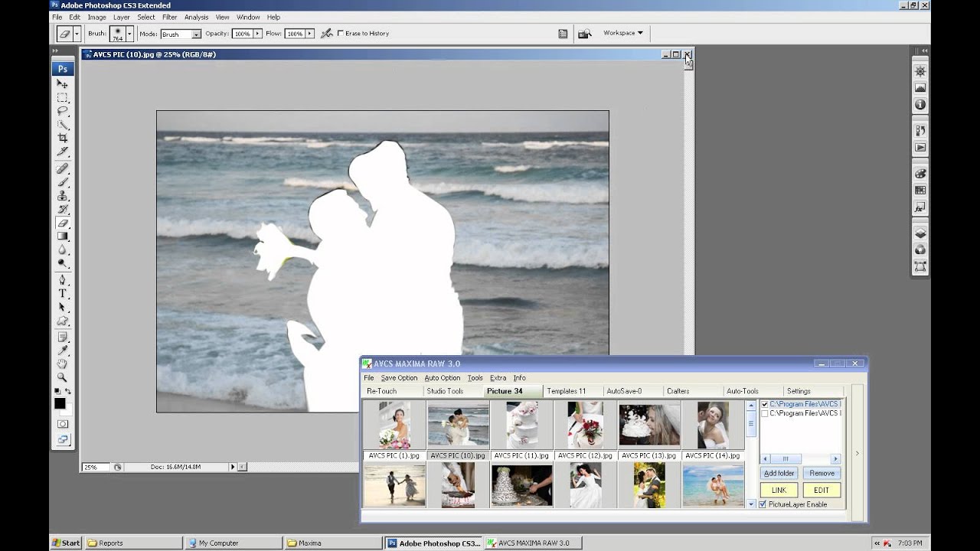
Task: Select the Healing Brush tool
Action: coord(62,168)
